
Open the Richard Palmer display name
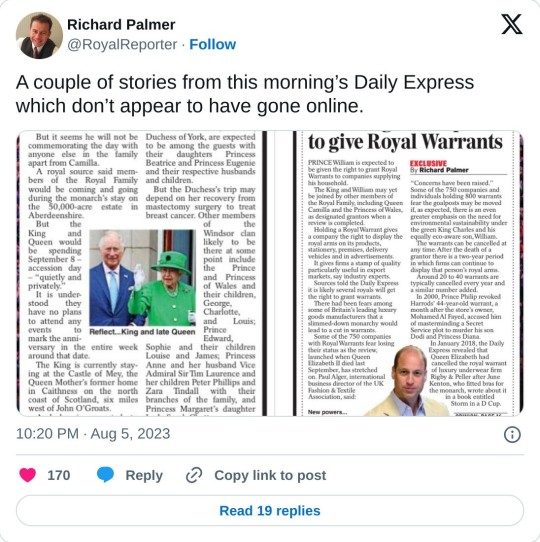pos(121,25)
